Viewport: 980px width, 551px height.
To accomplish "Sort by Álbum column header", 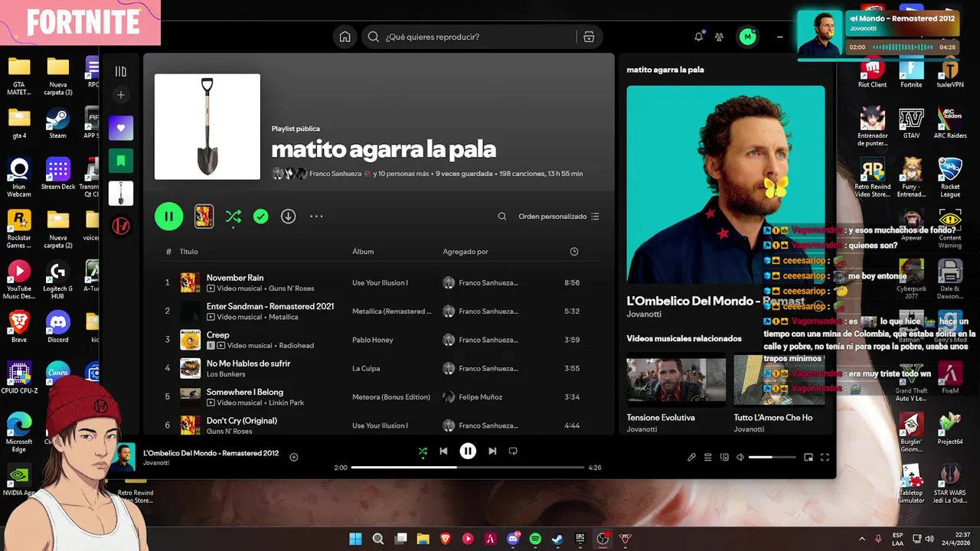I will coord(363,252).
